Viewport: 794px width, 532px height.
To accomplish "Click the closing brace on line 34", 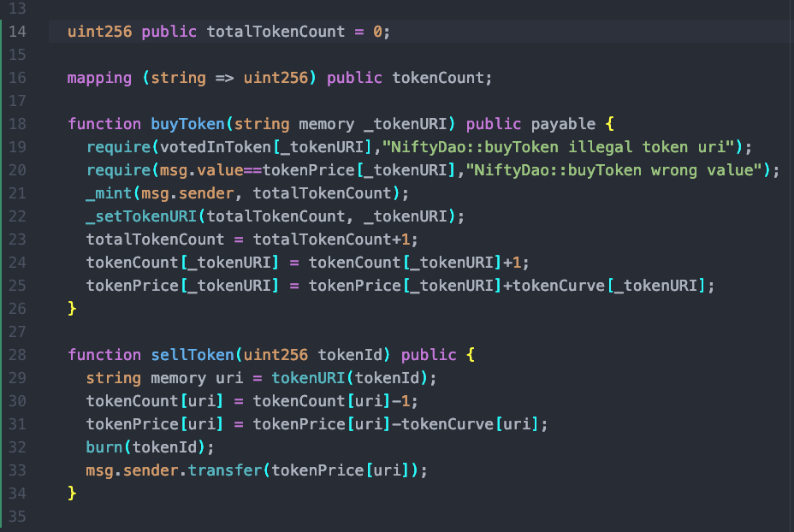I will click(71, 494).
